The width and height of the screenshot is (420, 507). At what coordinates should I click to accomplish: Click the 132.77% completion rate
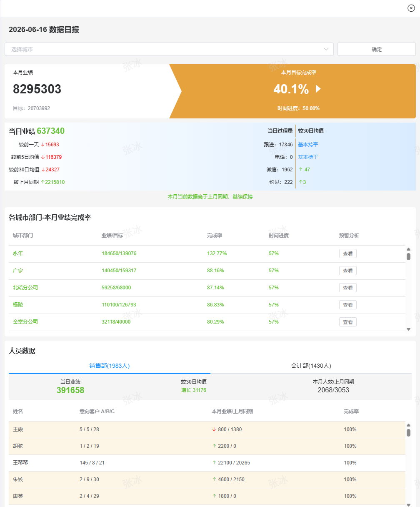(x=217, y=254)
